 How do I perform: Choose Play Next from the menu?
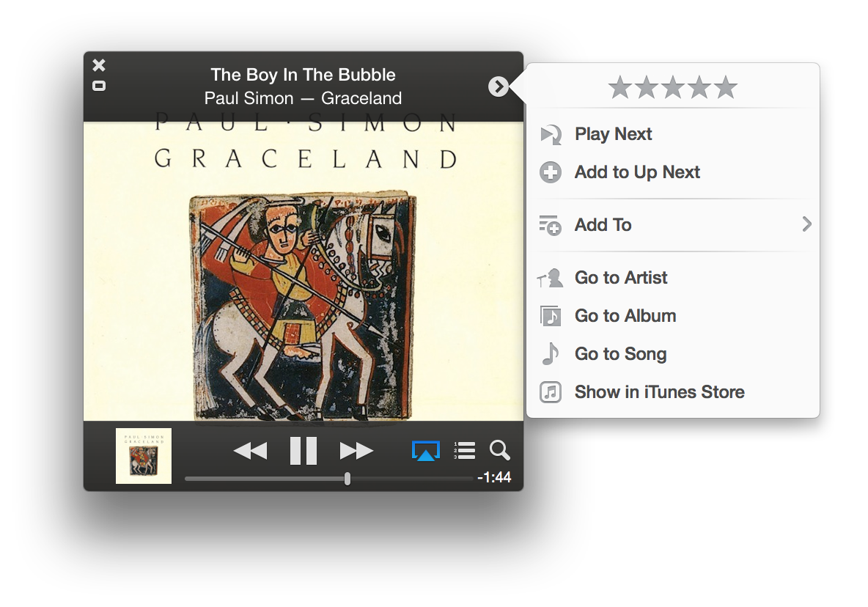614,134
